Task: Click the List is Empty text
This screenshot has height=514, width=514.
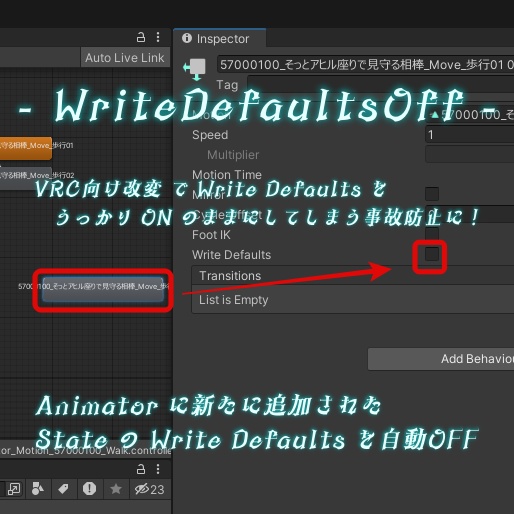Action: click(234, 300)
